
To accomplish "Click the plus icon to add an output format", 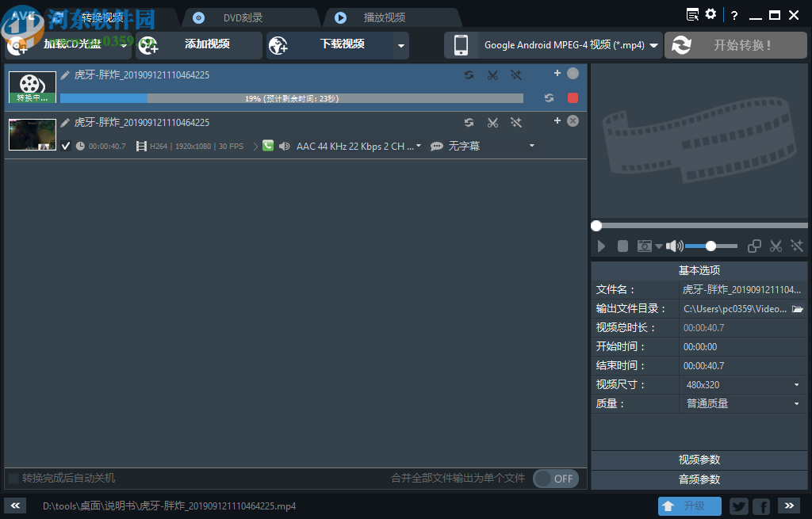I will tap(557, 75).
